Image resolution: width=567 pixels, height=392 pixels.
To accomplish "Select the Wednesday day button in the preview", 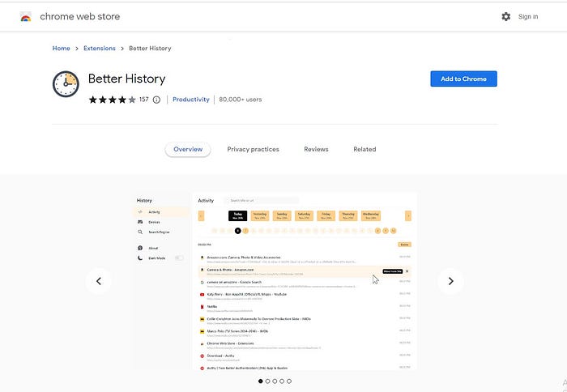I will point(371,216).
